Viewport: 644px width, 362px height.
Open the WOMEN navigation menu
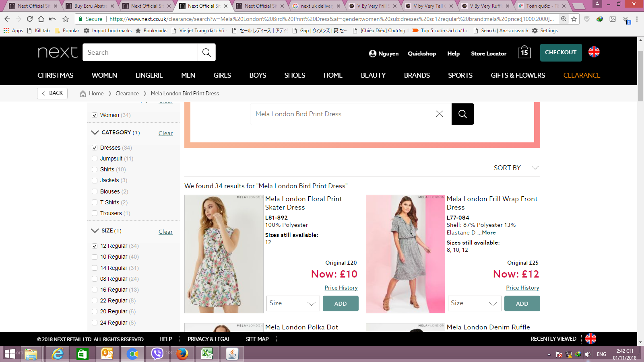click(104, 75)
